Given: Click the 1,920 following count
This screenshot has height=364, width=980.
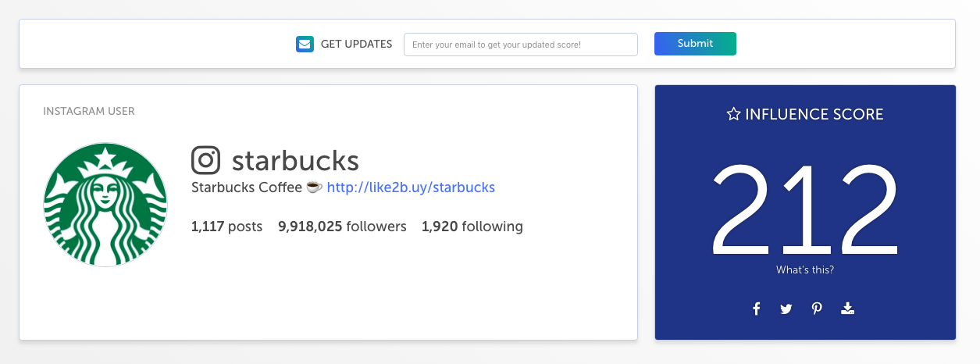Looking at the screenshot, I should point(472,227).
